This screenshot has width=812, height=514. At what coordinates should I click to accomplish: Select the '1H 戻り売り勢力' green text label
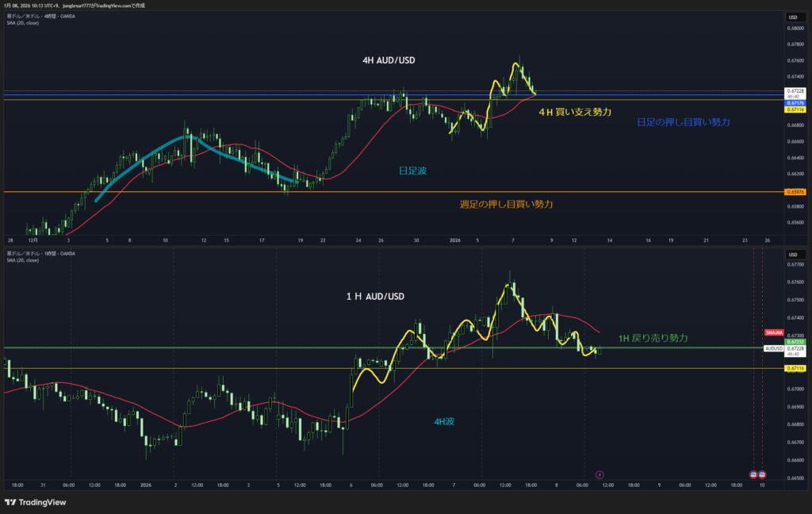pyautogui.click(x=653, y=338)
